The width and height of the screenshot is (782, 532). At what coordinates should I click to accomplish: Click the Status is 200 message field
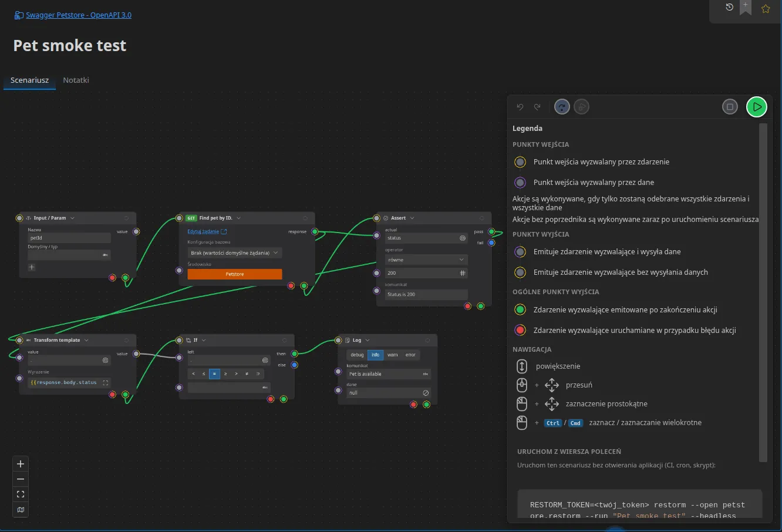[x=426, y=294]
